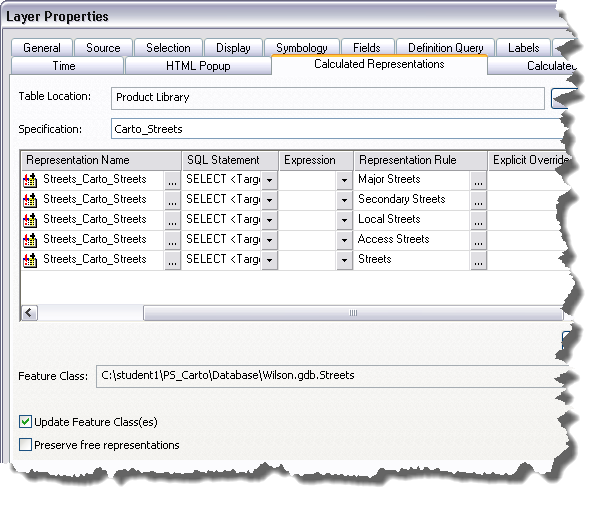Open Expression dropdown in Secondary Streets row

[x=344, y=201]
